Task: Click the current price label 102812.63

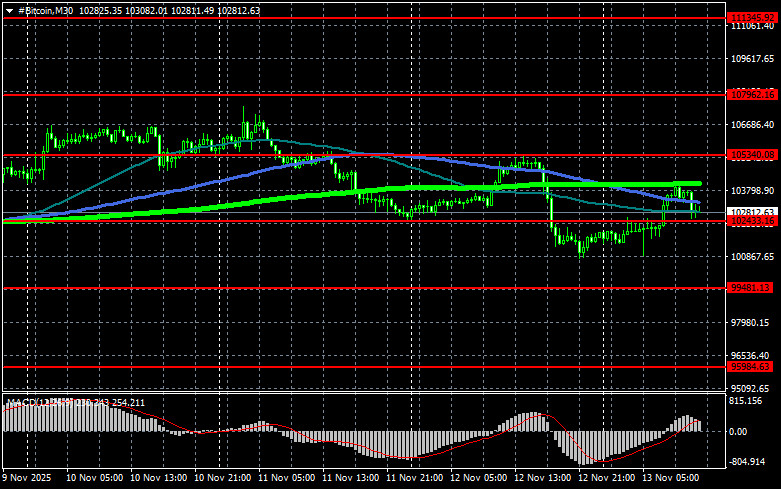Action: (752, 212)
